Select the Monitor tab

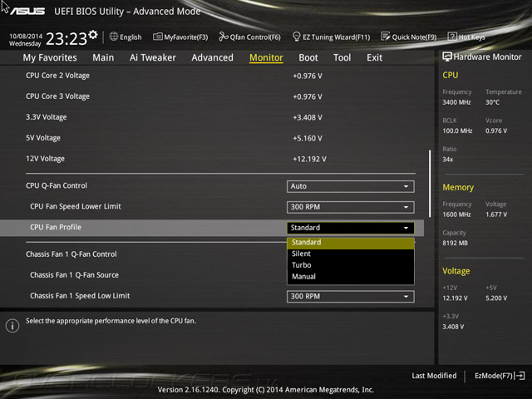(266, 58)
